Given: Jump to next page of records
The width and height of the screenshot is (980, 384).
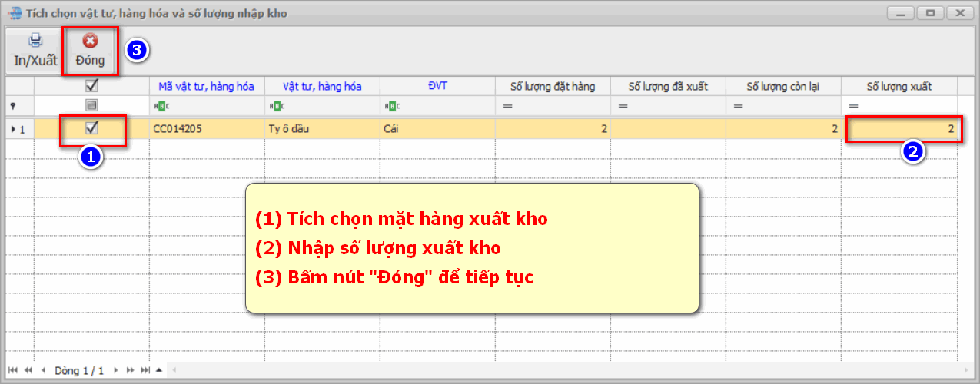Looking at the screenshot, I should click(x=131, y=370).
